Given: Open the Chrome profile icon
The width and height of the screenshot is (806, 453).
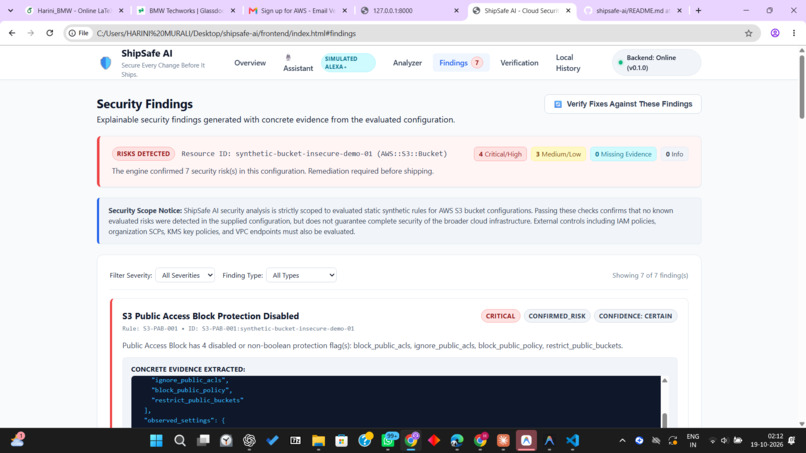Looking at the screenshot, I should click(775, 33).
